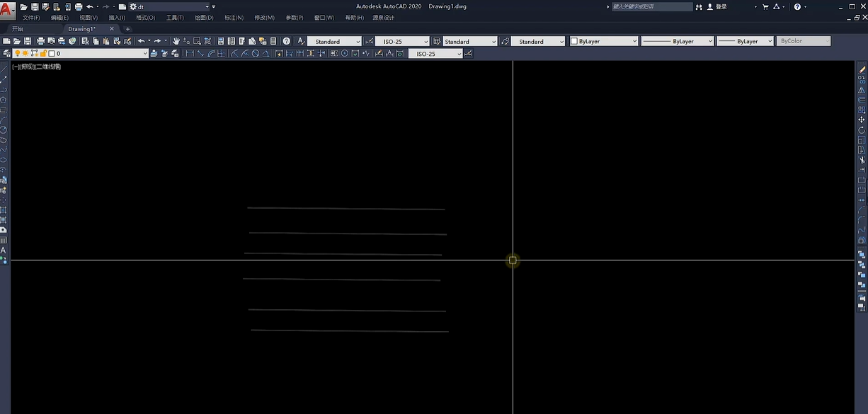
Task: Toggle layer on/off lightbulb icon
Action: coord(18,53)
